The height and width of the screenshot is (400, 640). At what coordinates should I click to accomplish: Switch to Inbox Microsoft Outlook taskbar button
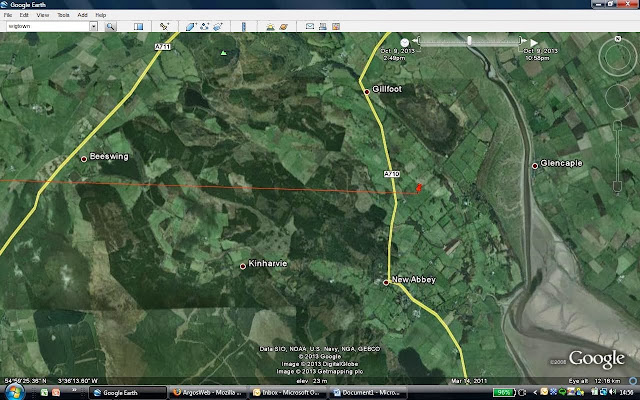click(287, 393)
